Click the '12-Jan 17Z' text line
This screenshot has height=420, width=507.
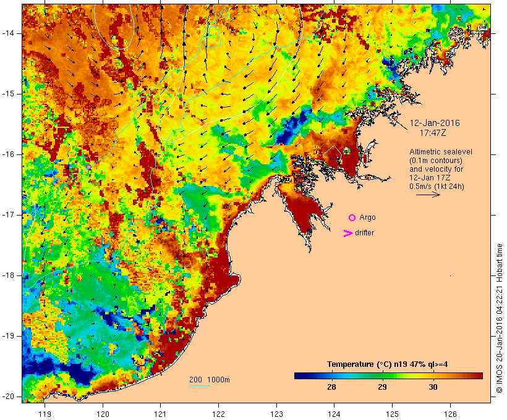[x=430, y=178]
